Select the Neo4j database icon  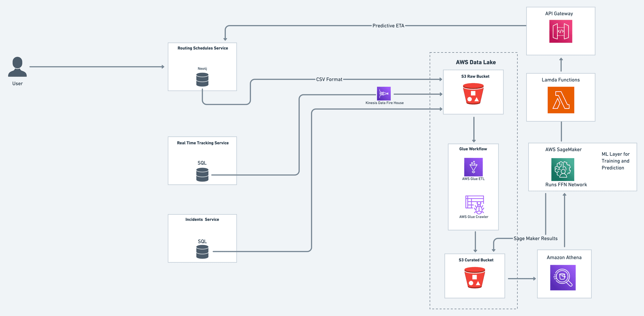coord(202,79)
